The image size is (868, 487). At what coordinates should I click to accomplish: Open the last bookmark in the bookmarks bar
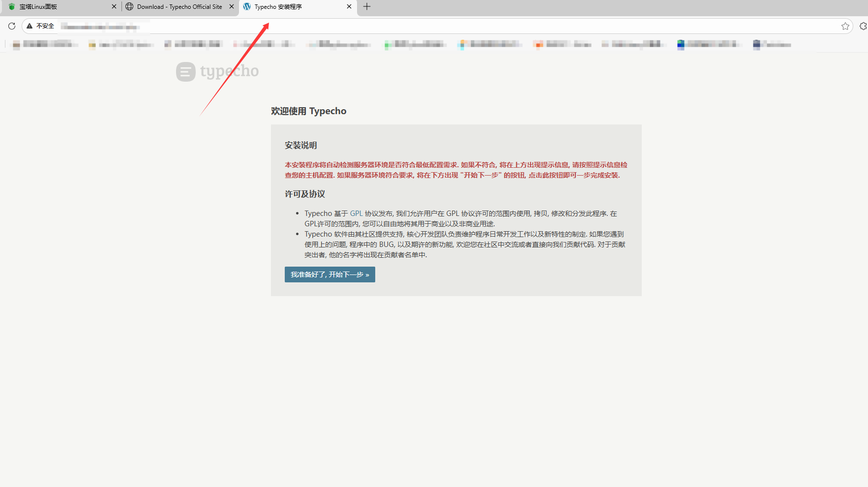coord(772,45)
